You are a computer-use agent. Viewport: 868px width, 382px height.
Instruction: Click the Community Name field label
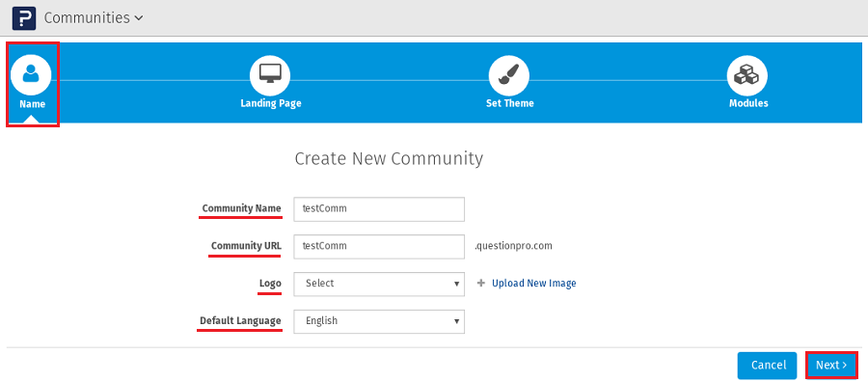pyautogui.click(x=241, y=209)
